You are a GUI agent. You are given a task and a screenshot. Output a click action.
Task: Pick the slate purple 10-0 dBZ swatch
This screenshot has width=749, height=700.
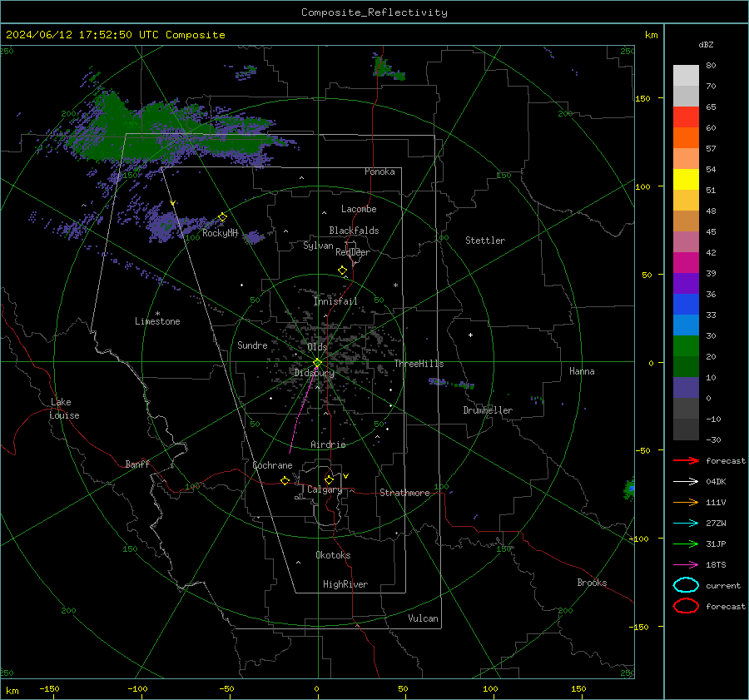[686, 387]
